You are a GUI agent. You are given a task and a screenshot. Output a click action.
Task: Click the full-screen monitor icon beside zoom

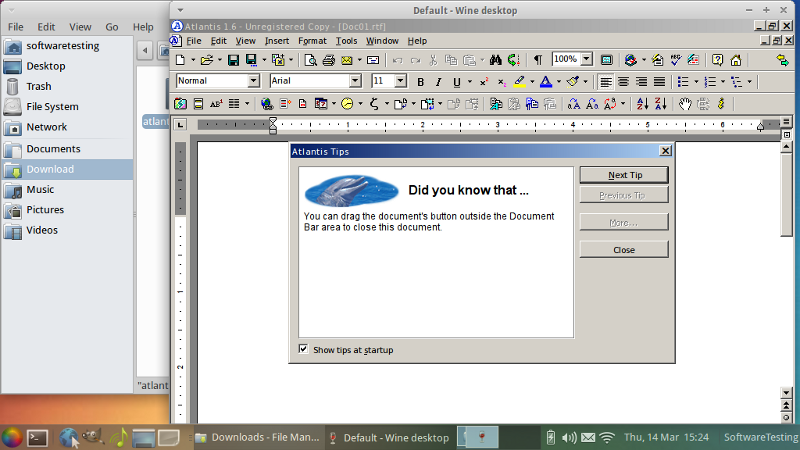click(x=607, y=60)
